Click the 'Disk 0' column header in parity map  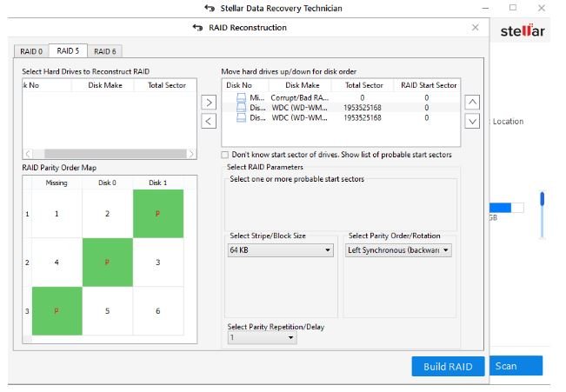coord(107,183)
